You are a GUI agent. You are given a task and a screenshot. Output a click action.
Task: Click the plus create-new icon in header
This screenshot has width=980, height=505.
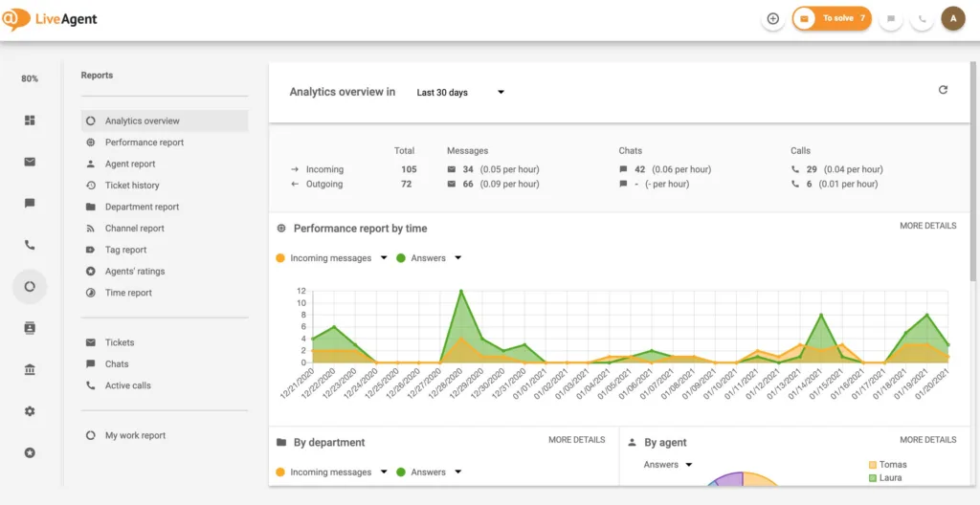click(772, 19)
